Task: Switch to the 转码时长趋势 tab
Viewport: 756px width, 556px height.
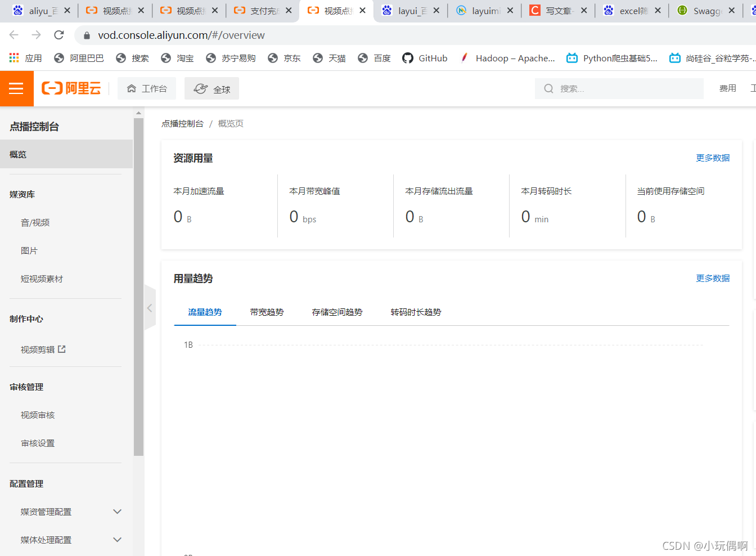Action: pos(416,312)
